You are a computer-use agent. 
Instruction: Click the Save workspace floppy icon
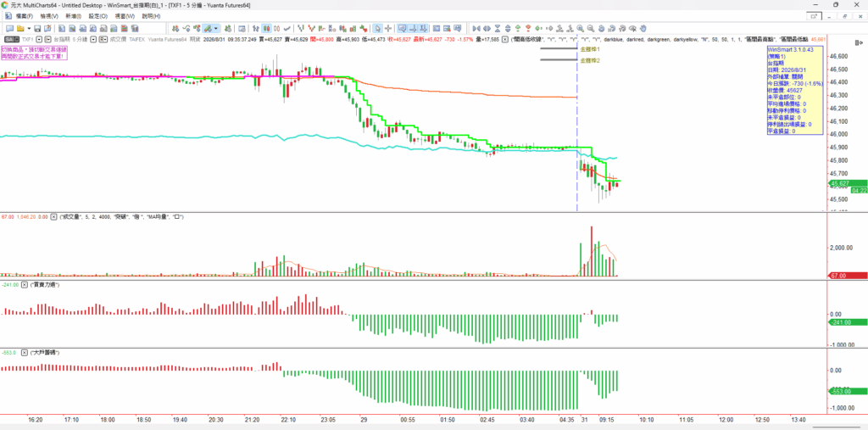click(37, 28)
